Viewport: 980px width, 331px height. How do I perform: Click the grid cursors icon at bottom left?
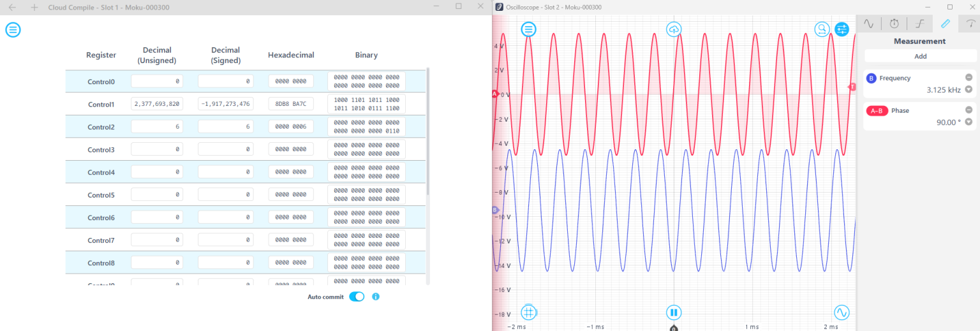[528, 312]
